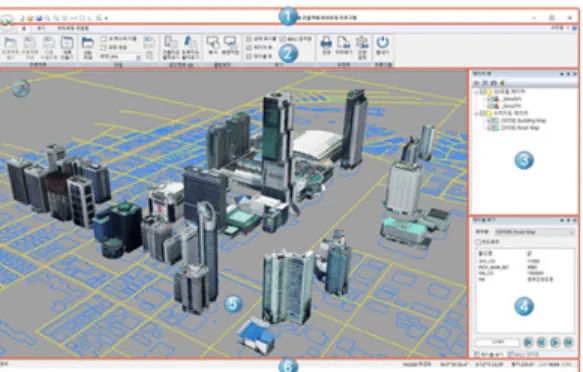Click the open project folder icon in ribbon
Image resolution: width=583 pixels, height=372 pixels.
click(x=11, y=44)
